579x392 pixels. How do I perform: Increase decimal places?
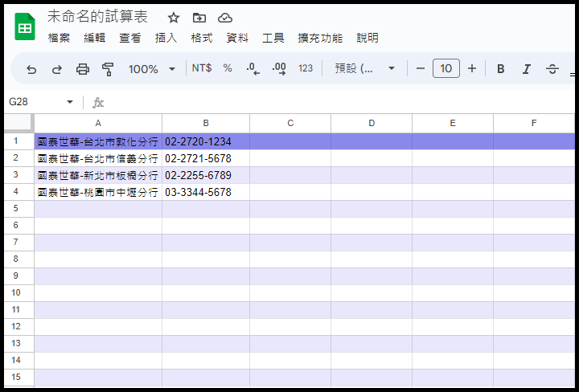tap(279, 68)
